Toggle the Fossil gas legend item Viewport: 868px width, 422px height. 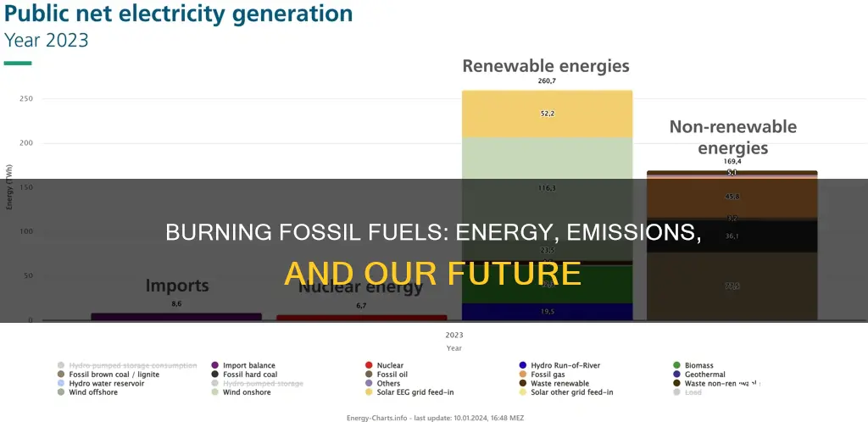[x=542, y=375]
